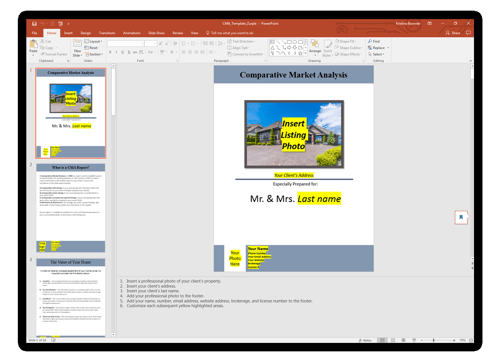Click the Clear All Formatting icon
The image size is (500, 362).
pyautogui.click(x=175, y=44)
